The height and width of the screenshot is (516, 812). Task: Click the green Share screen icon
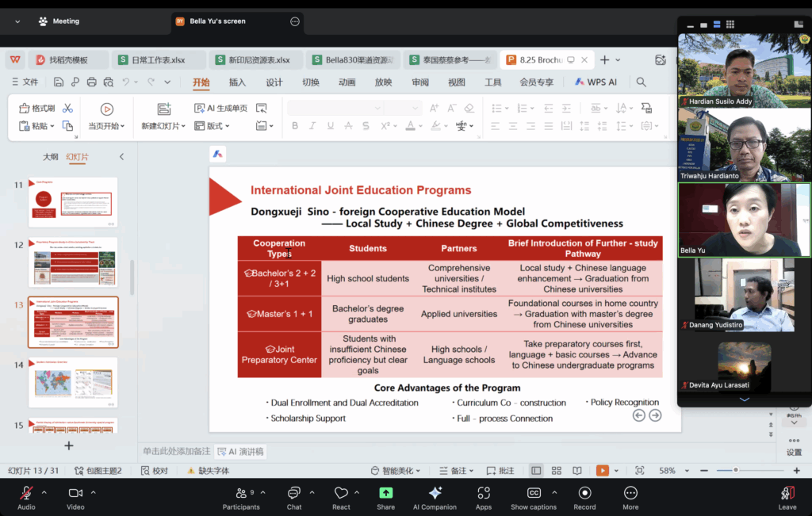386,494
